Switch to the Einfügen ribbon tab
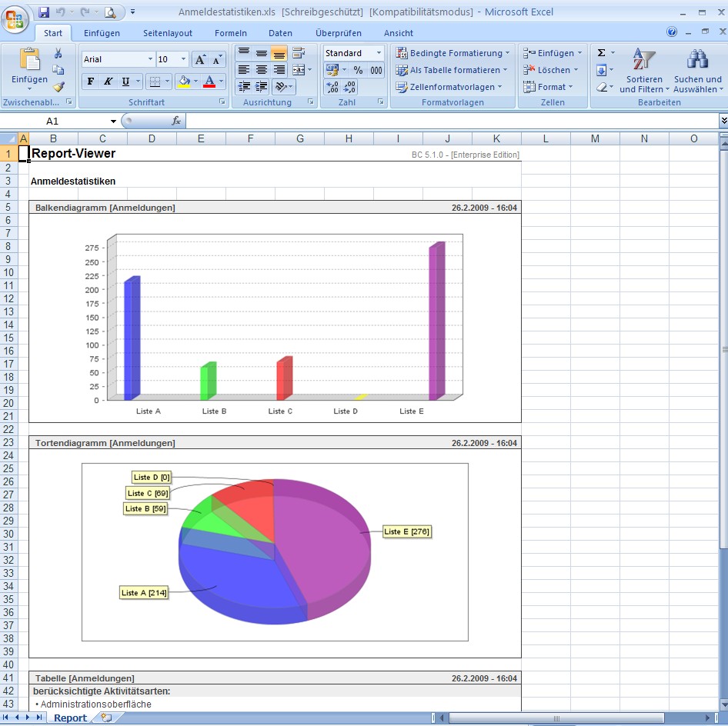Screen dimensions: 728x726 point(102,33)
